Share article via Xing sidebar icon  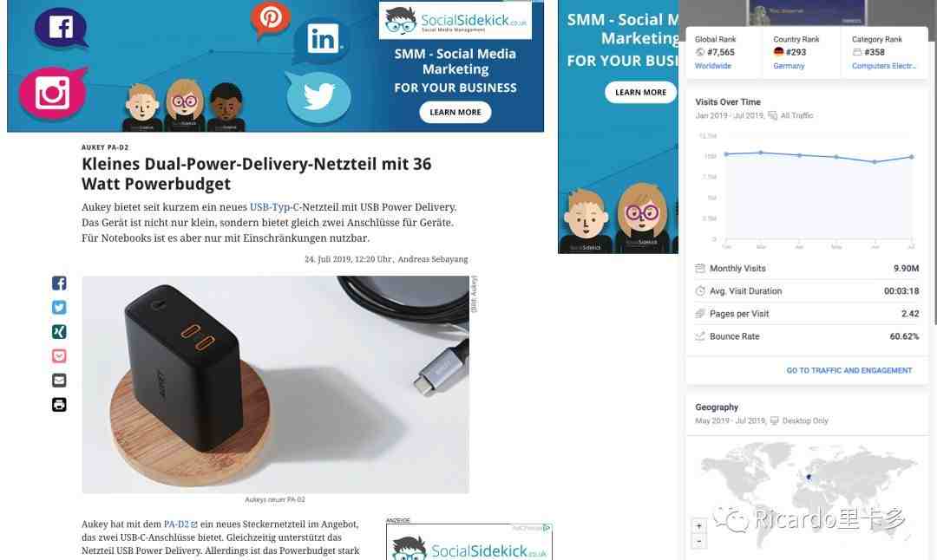click(59, 332)
